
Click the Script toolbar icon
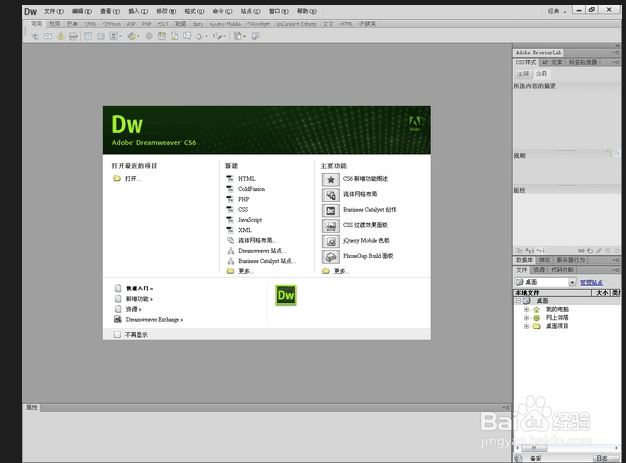[x=218, y=36]
